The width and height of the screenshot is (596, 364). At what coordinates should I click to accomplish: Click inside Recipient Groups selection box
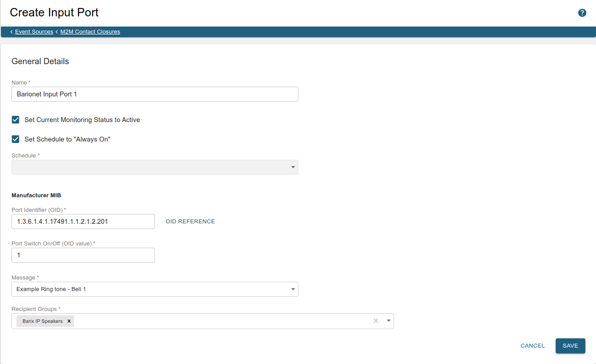pyautogui.click(x=221, y=321)
